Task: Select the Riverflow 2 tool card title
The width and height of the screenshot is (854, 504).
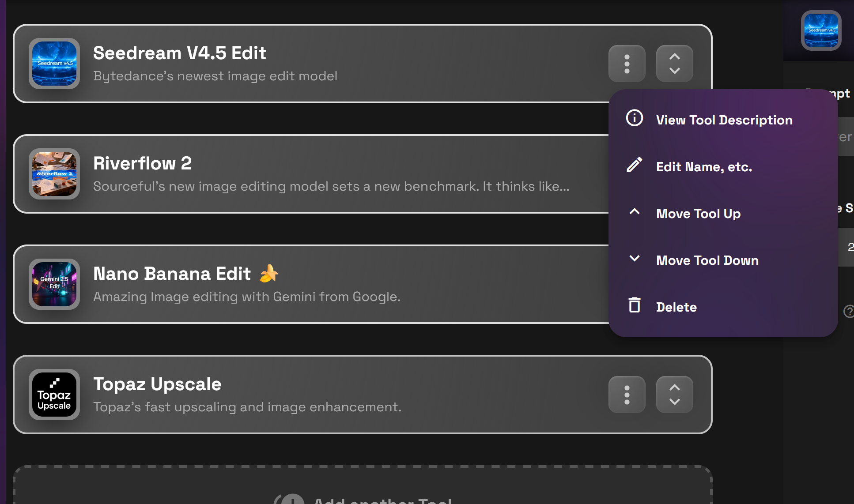Action: coord(142,163)
